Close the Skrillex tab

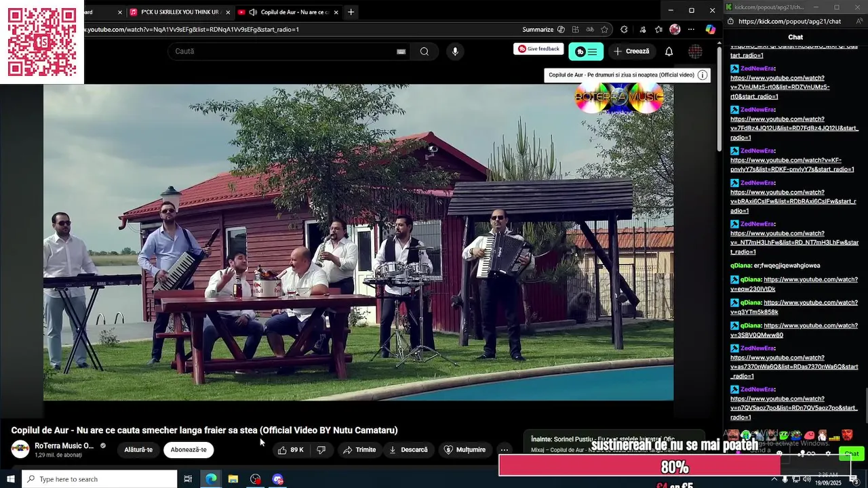tap(228, 12)
